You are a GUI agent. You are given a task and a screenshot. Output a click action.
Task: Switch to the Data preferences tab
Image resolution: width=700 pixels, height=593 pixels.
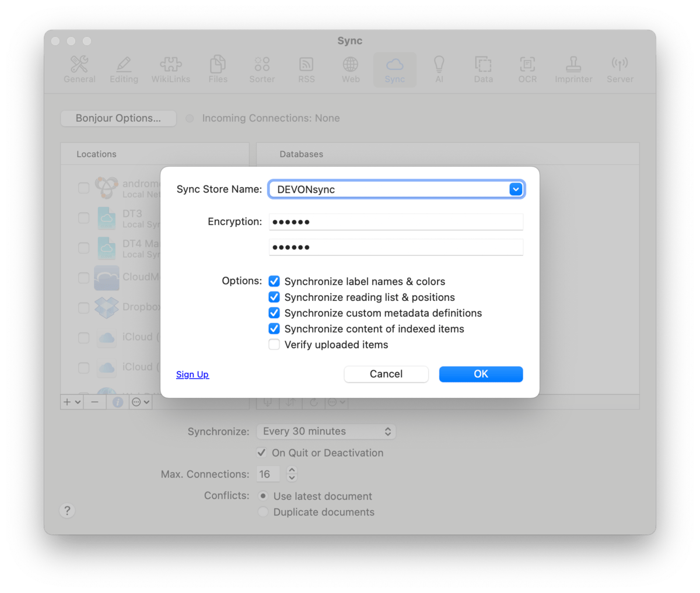coord(483,69)
